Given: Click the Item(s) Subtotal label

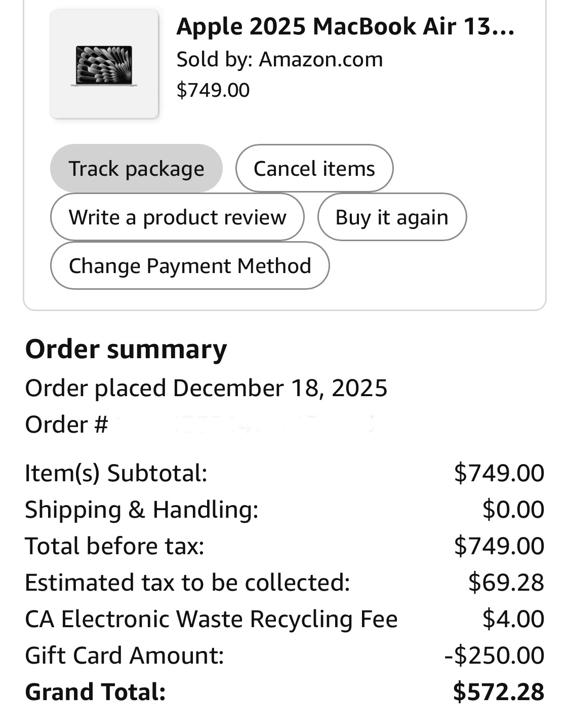Looking at the screenshot, I should pyautogui.click(x=116, y=473).
